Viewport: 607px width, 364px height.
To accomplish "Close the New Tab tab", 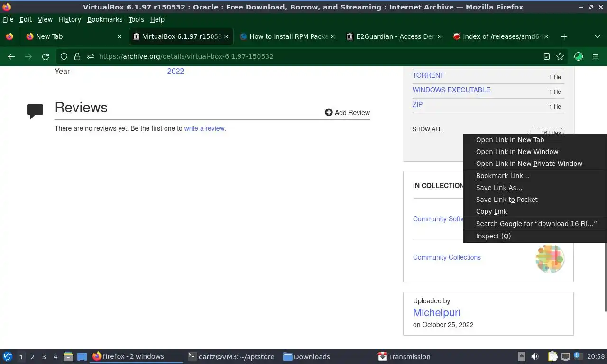I will point(120,36).
